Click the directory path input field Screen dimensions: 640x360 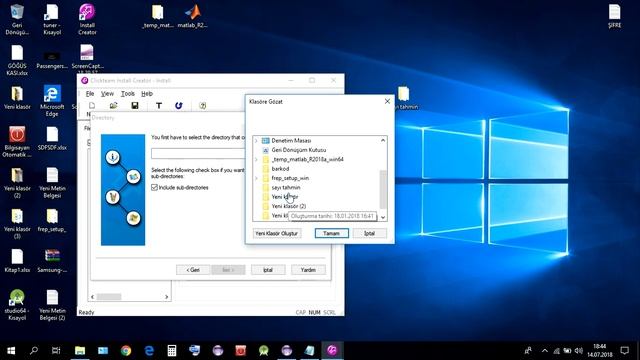click(198, 153)
